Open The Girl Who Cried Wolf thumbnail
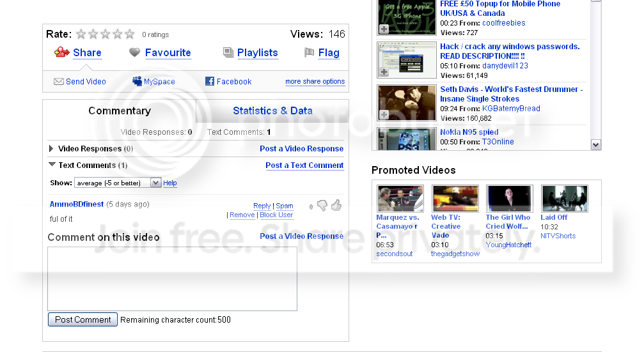Screen dimensions: 644x352 [x=509, y=198]
